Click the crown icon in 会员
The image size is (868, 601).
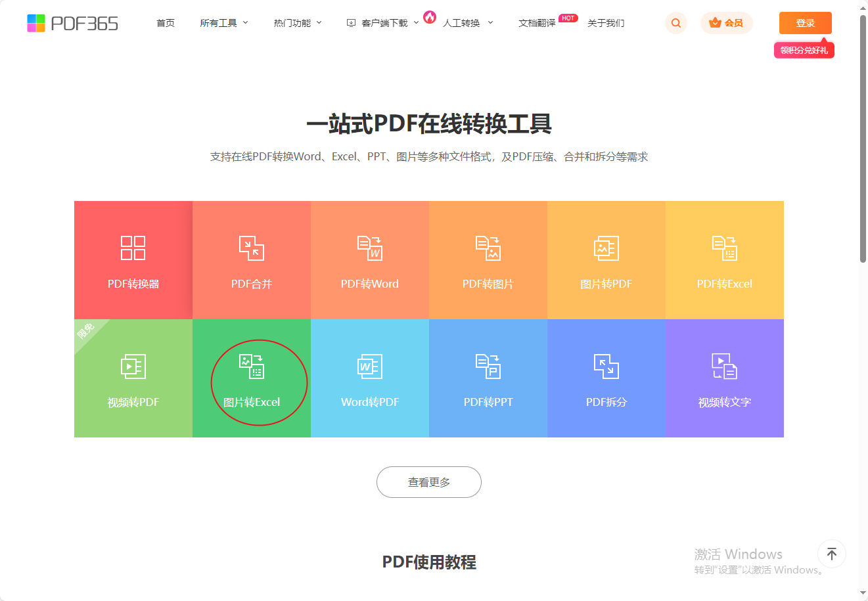click(x=716, y=23)
